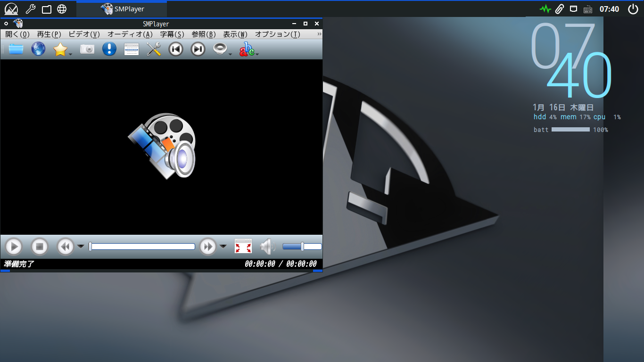This screenshot has width=644, height=362.
Task: Click the cpu 1% desktop readout
Action: point(607,117)
